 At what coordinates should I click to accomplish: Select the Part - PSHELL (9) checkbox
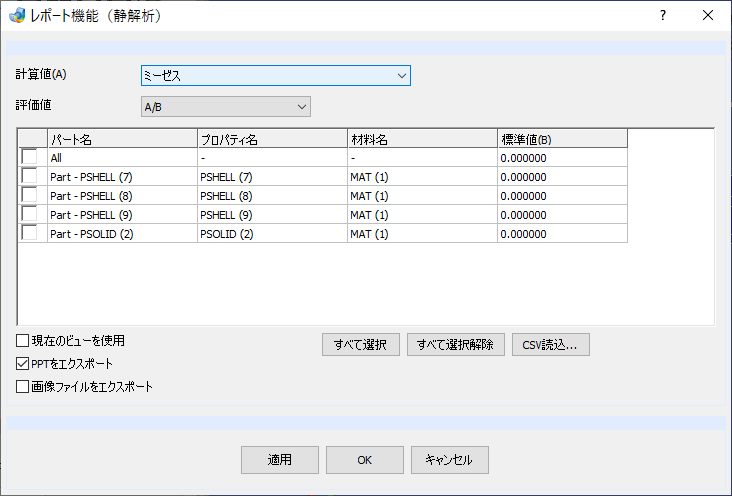[x=29, y=213]
